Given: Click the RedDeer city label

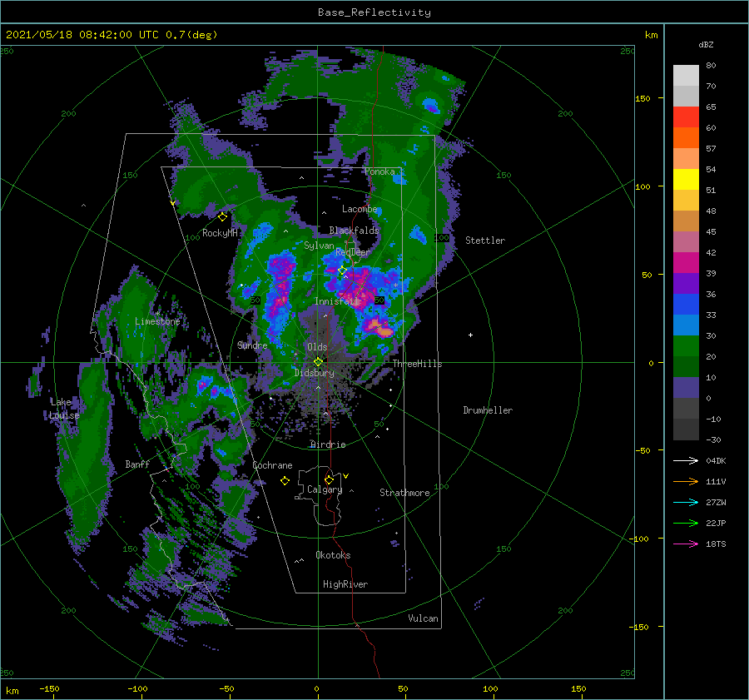Looking at the screenshot, I should tap(353, 252).
